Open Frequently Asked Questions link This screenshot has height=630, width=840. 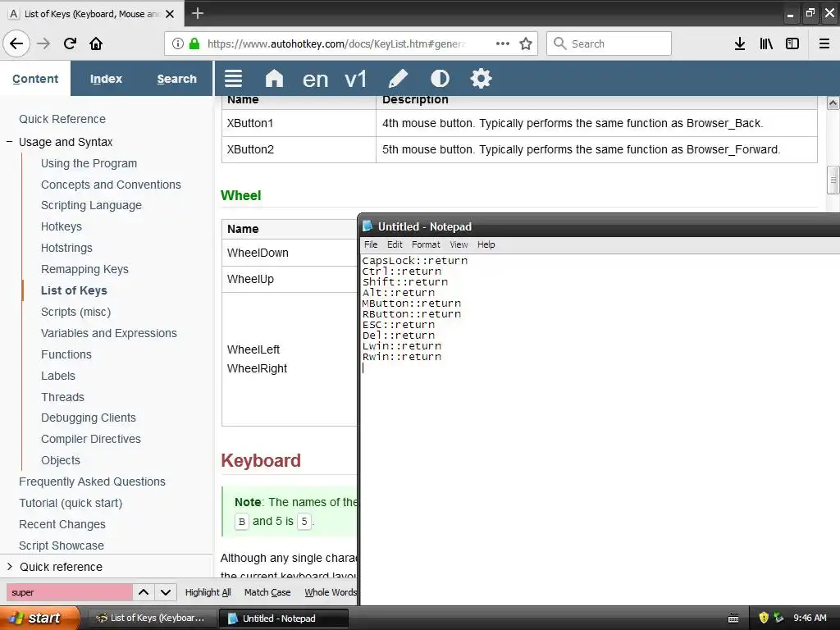92,482
